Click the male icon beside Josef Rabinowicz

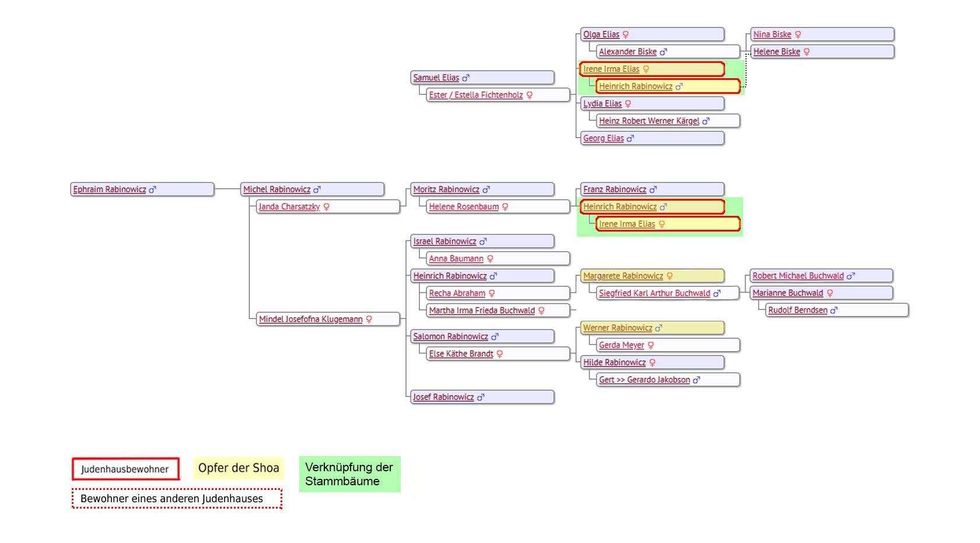click(x=481, y=397)
